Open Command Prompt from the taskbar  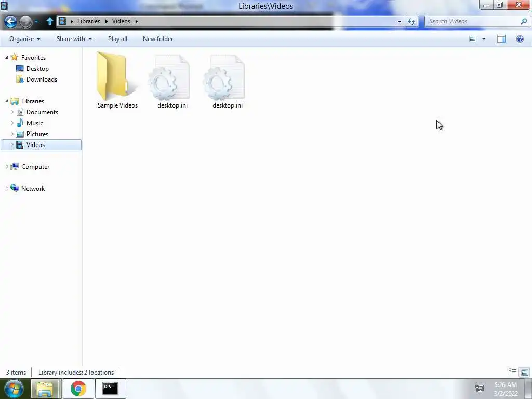pyautogui.click(x=110, y=389)
